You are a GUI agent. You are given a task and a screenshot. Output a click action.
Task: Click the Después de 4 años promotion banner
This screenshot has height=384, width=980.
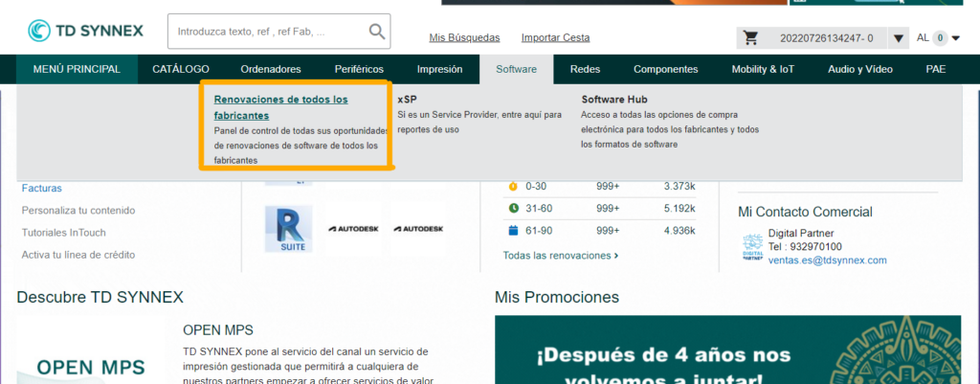pyautogui.click(x=727, y=350)
